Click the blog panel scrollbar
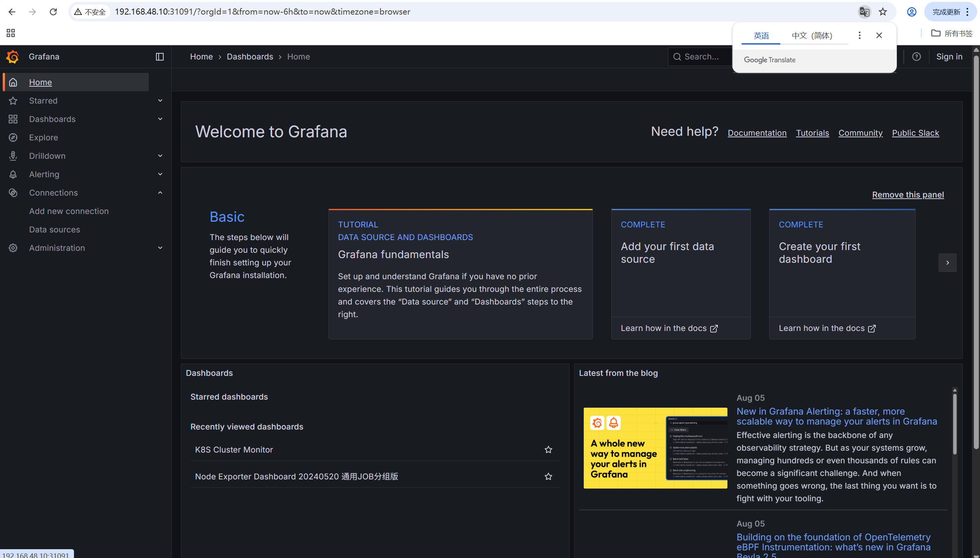Viewport: 980px width, 558px height. (954, 424)
